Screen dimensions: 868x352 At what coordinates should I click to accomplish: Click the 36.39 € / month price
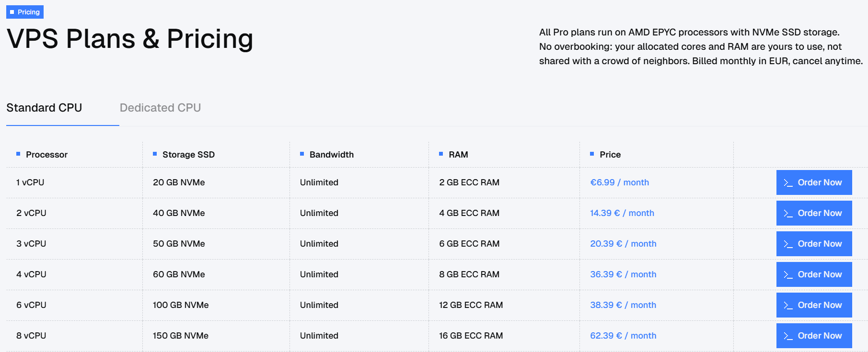623,274
